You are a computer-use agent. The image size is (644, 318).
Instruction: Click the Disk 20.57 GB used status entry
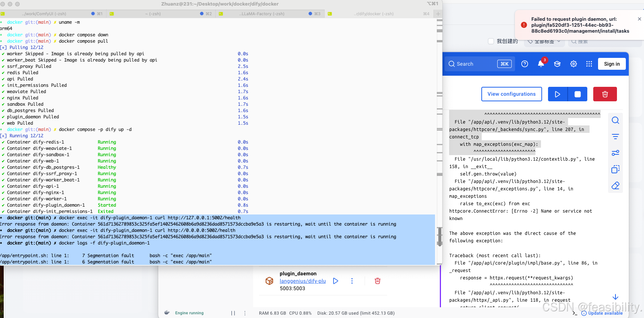[356, 313]
